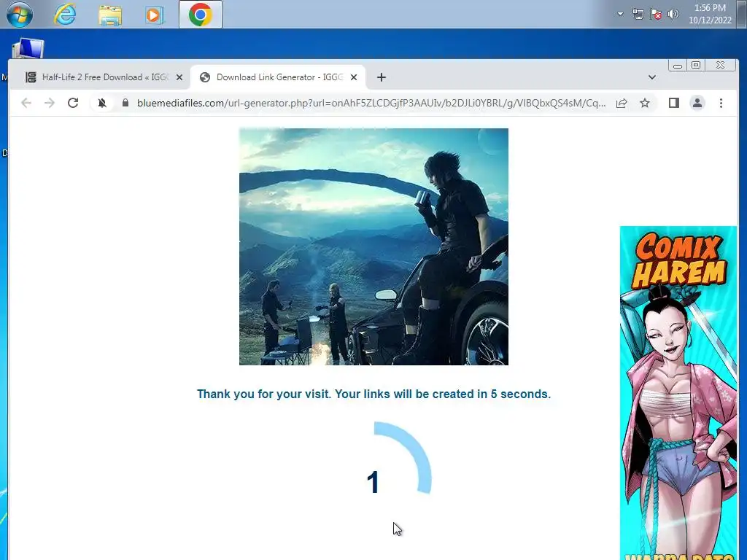Close the Half-Life 2 Free Download tab

(179, 77)
